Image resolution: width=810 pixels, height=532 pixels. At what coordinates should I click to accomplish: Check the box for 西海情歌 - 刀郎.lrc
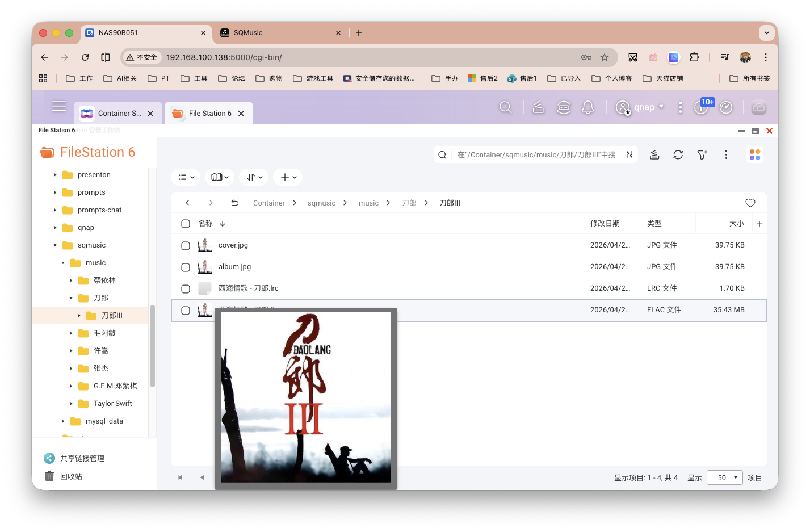pyautogui.click(x=185, y=288)
